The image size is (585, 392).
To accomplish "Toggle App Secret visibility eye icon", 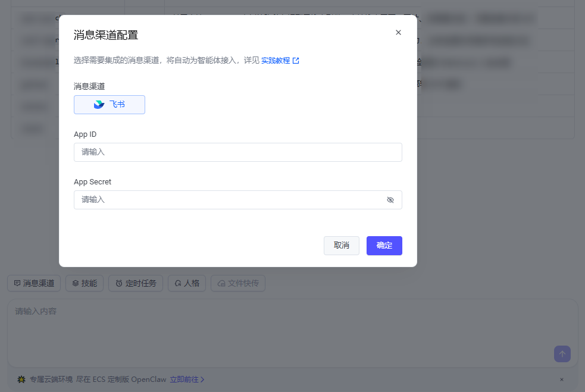I will [390, 200].
